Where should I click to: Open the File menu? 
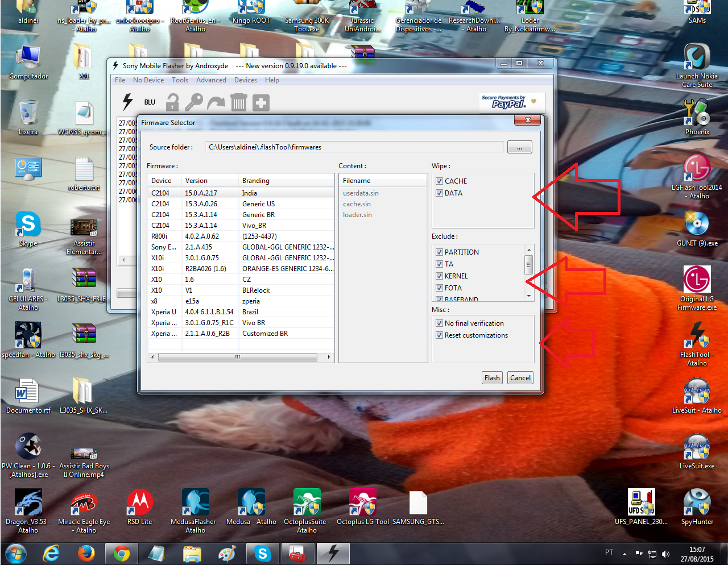point(120,80)
